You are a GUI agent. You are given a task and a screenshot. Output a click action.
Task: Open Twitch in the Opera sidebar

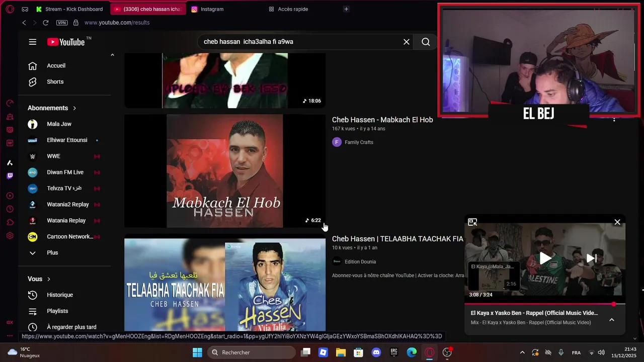click(10, 175)
